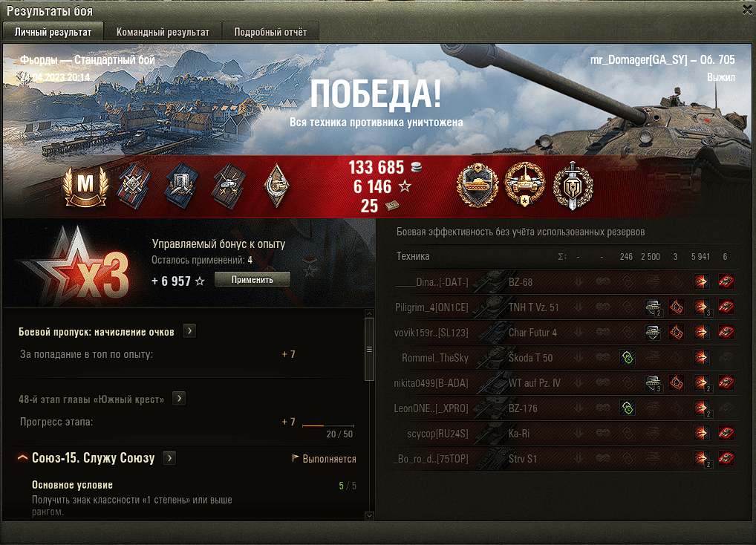Open the Подробный отчёт tab

(270, 32)
